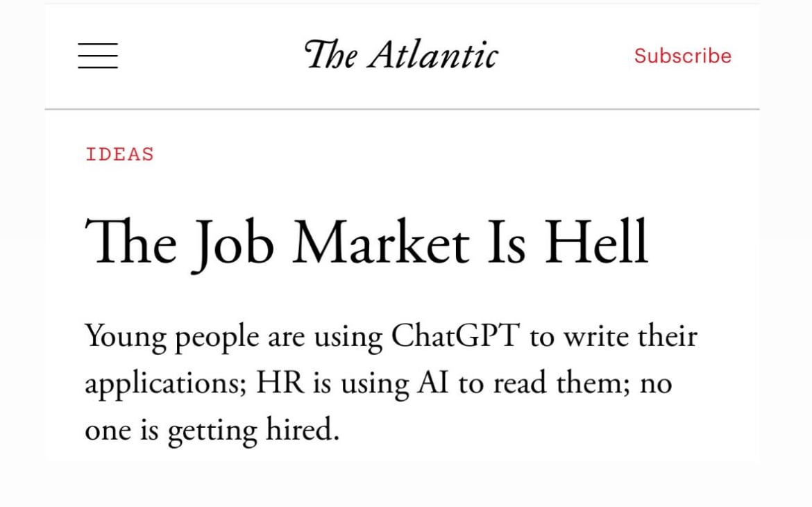Click The Atlantic logo to go home

(x=401, y=55)
